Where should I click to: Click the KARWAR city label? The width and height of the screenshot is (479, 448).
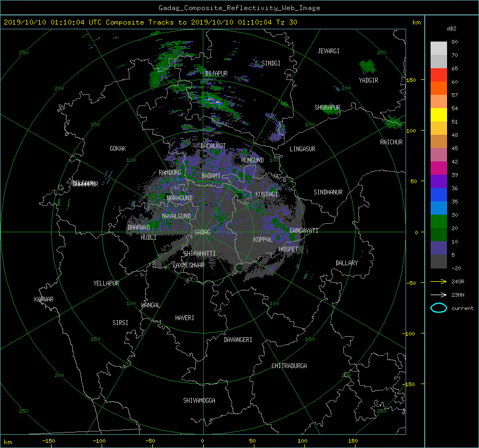coord(44,299)
